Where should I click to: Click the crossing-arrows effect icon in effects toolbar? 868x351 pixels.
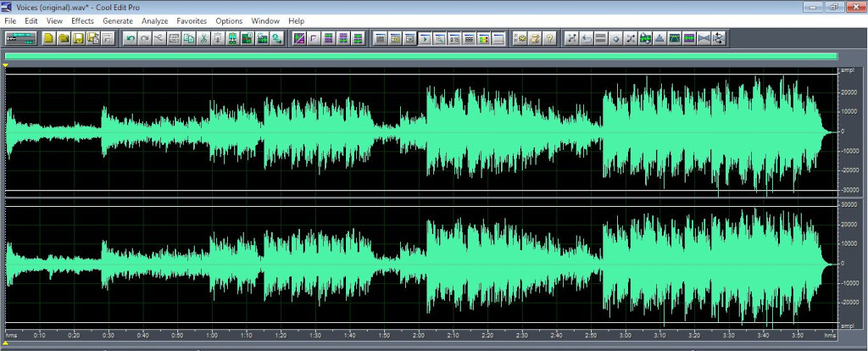631,38
